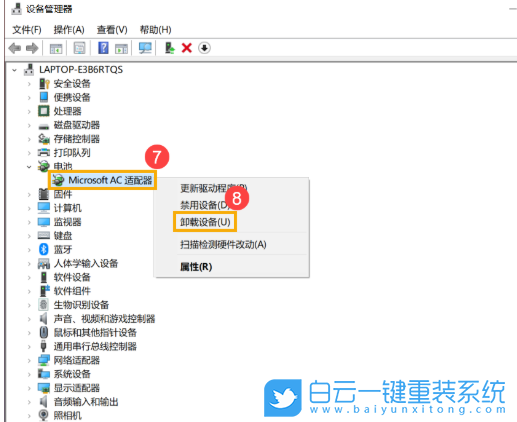Expand the 系统设备 category
Viewport: 517px width, 422px height.
click(x=29, y=374)
